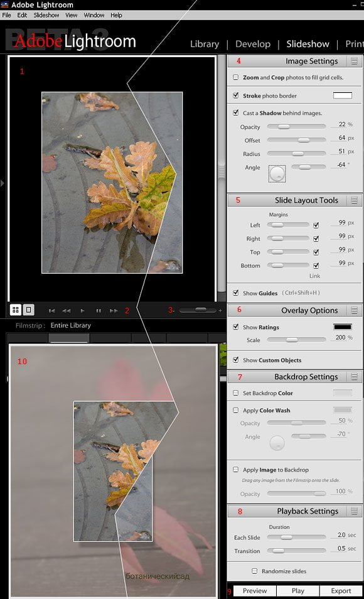Switch to Develop module

tap(253, 44)
